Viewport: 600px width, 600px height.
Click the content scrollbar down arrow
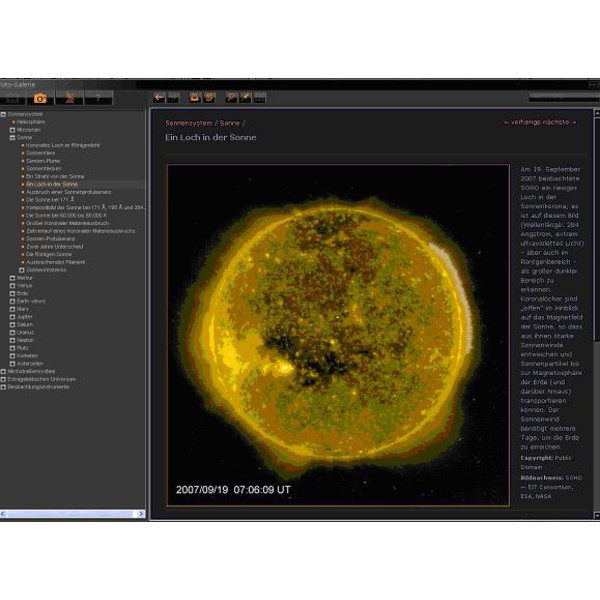pos(597,515)
